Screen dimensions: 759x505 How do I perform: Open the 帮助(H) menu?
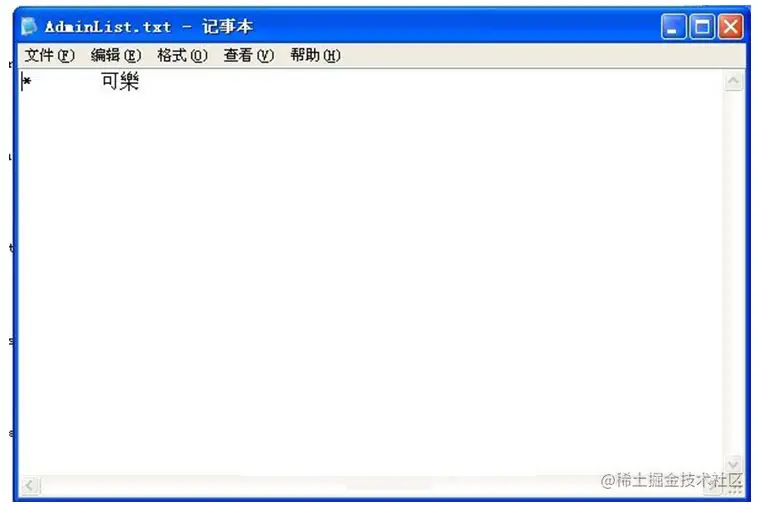point(316,55)
